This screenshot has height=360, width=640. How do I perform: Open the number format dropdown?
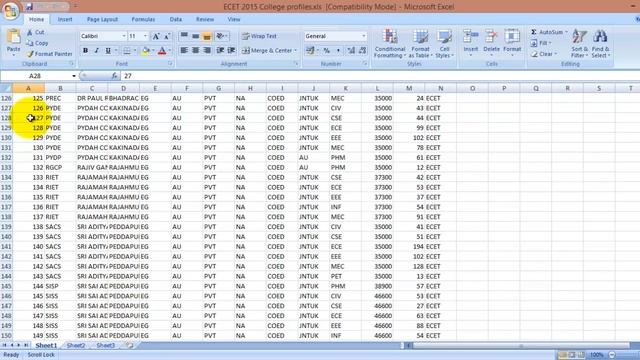pyautogui.click(x=363, y=36)
